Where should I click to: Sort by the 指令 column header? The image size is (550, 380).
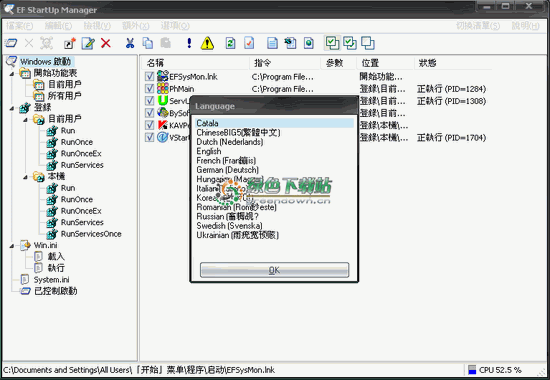[285, 63]
